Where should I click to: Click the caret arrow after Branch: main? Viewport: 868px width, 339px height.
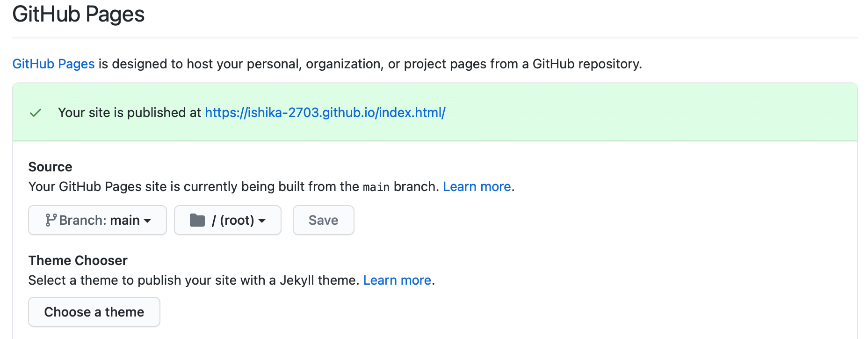[148, 221]
